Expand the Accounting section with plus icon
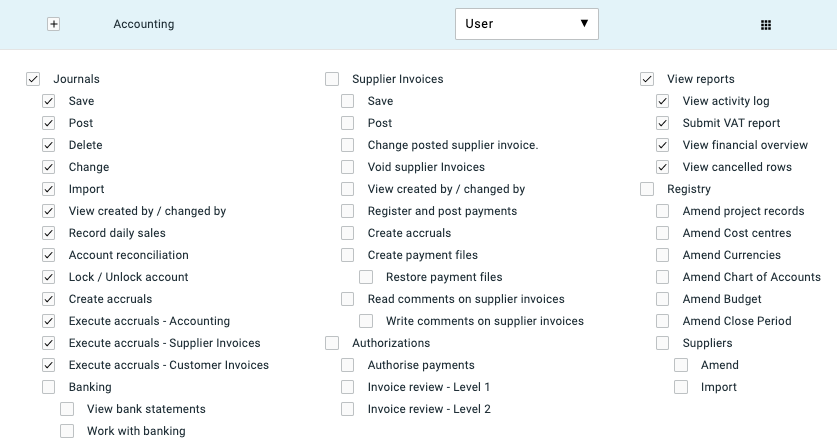Image resolution: width=837 pixels, height=441 pixels. [x=54, y=24]
